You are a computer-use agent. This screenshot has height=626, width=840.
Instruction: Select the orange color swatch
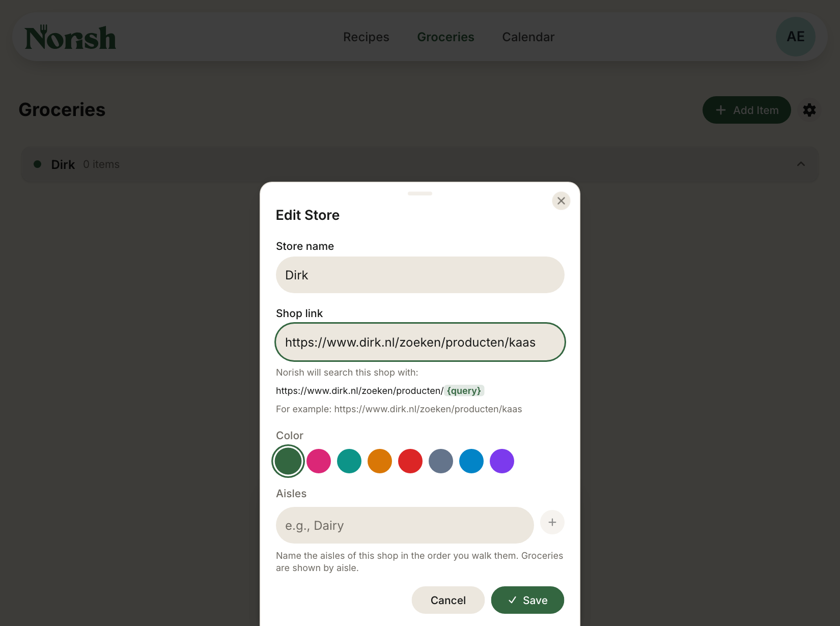[380, 461]
